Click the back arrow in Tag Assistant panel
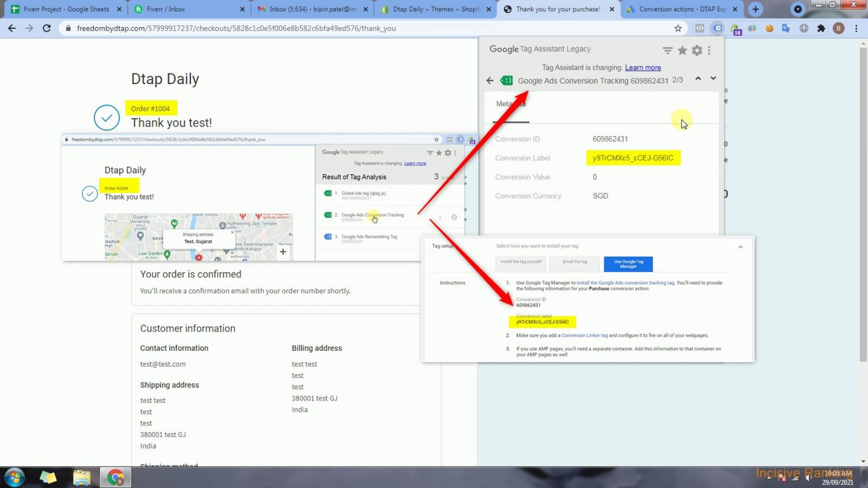The image size is (868, 488). pos(489,80)
